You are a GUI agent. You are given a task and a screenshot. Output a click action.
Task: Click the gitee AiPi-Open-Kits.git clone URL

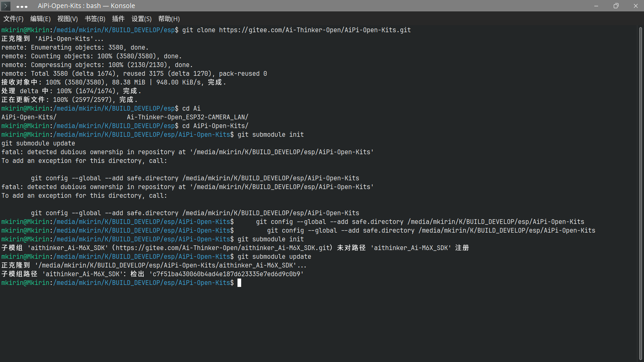coord(315,30)
